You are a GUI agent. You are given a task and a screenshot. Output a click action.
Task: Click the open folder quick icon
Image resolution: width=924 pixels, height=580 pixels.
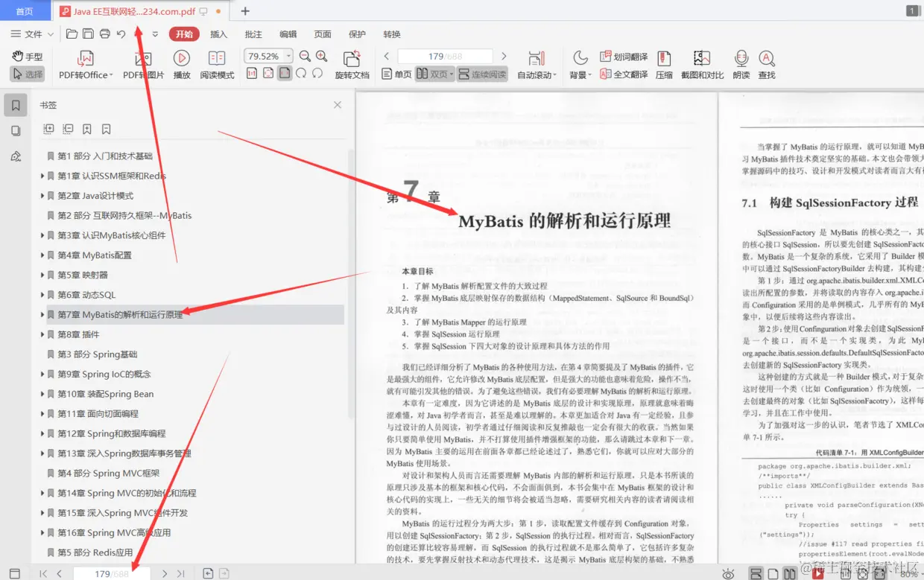[72, 34]
